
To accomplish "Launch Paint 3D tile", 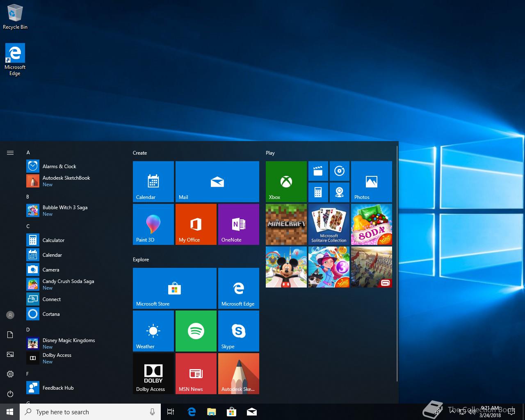I will click(x=153, y=224).
